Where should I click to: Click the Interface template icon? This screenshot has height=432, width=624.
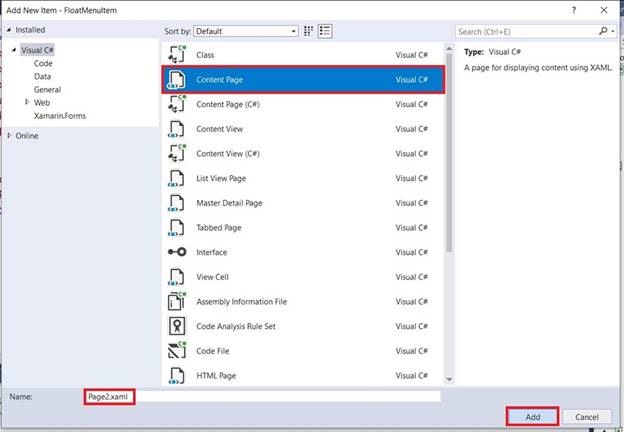coord(177,252)
